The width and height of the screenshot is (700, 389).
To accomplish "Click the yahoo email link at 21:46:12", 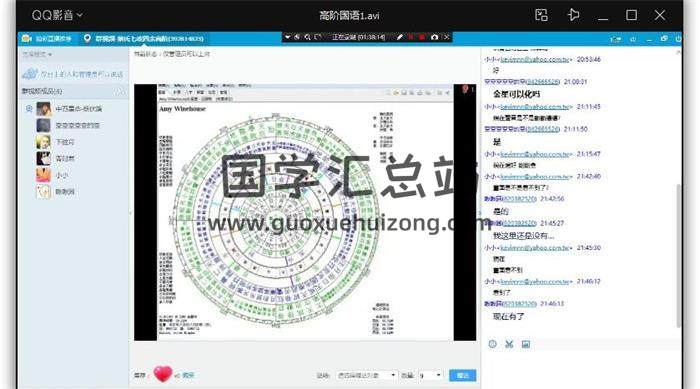I will pos(534,281).
